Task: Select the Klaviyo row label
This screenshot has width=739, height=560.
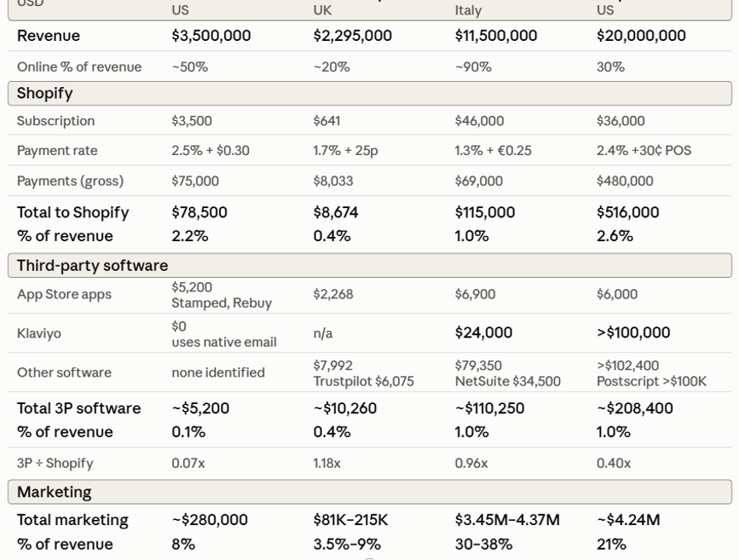Action: pyautogui.click(x=39, y=334)
